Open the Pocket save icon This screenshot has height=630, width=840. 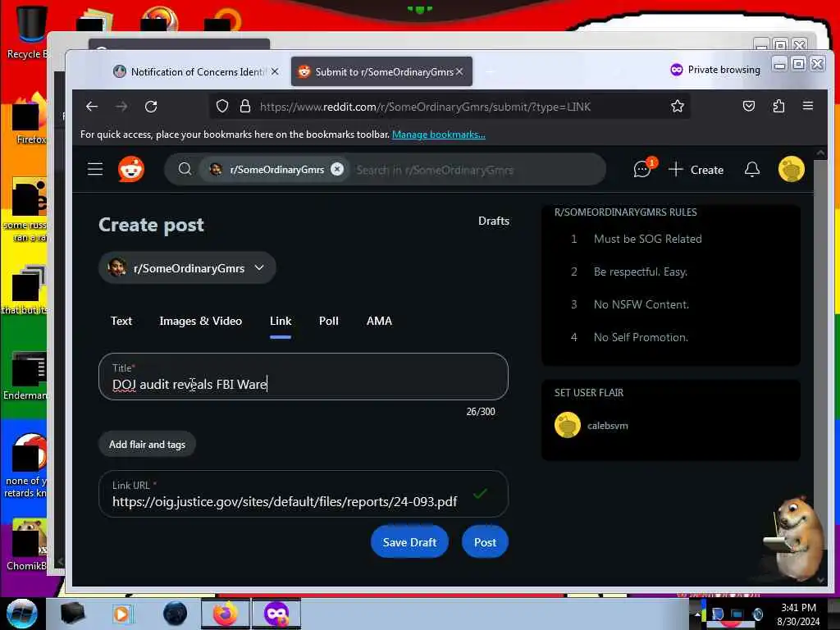click(x=749, y=106)
